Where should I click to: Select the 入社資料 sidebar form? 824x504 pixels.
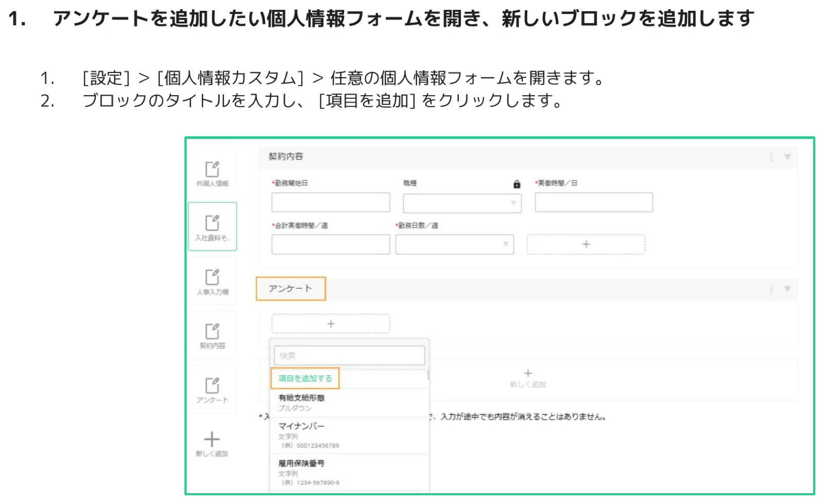pos(212,227)
